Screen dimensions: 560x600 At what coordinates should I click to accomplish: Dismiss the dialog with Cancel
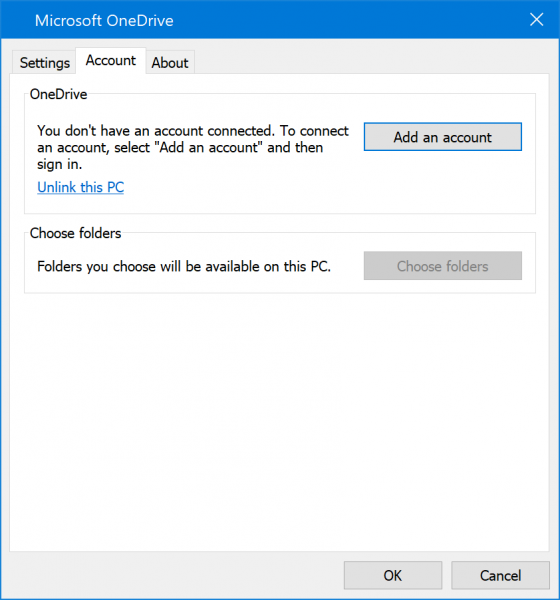click(500, 576)
